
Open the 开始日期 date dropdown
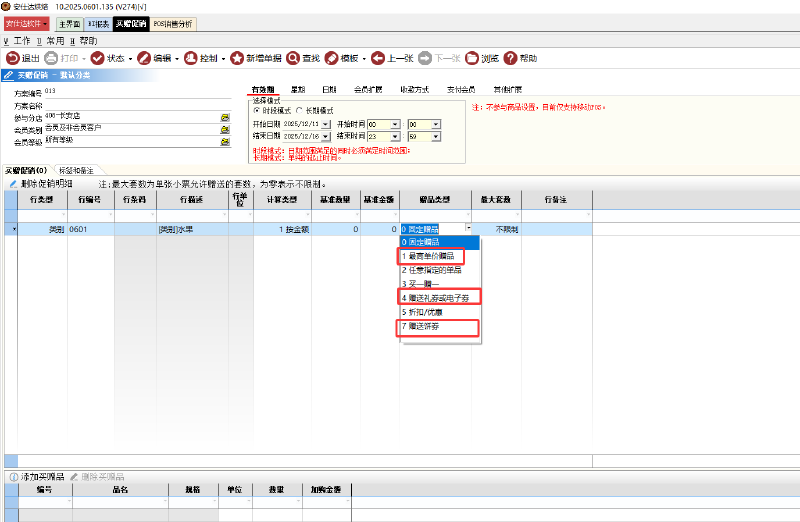(326, 125)
